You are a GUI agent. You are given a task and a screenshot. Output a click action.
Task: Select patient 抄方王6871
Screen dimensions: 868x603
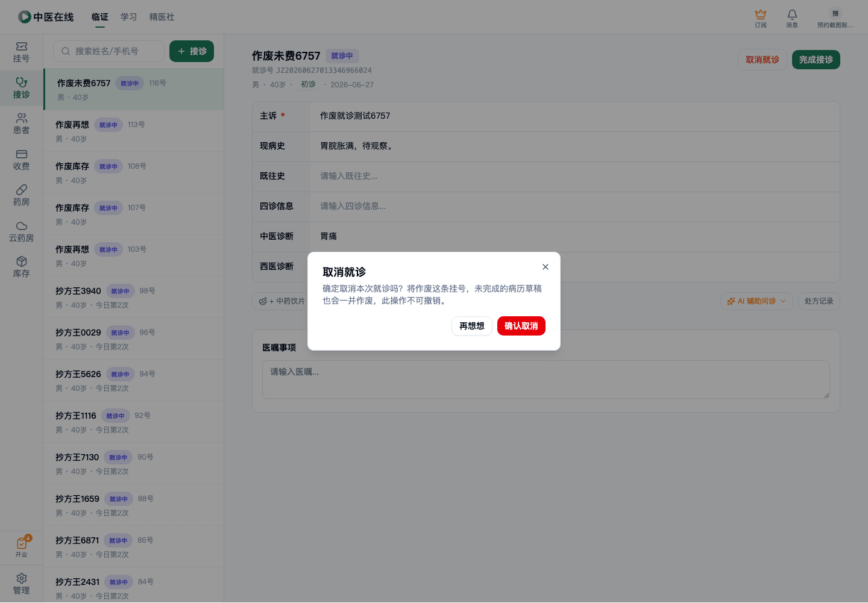point(134,546)
